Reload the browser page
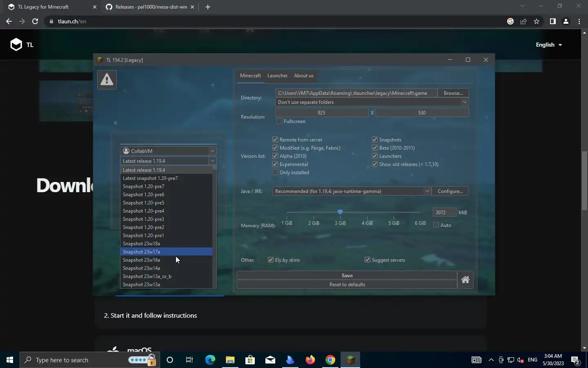The height and width of the screenshot is (368, 588). click(35, 21)
